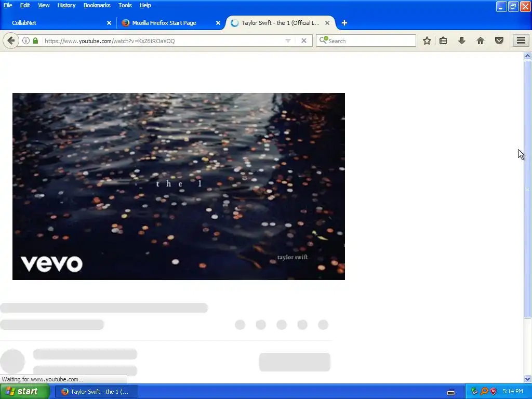532x399 pixels.
Task: Close the Taylor Swift video tab
Action: click(327, 23)
